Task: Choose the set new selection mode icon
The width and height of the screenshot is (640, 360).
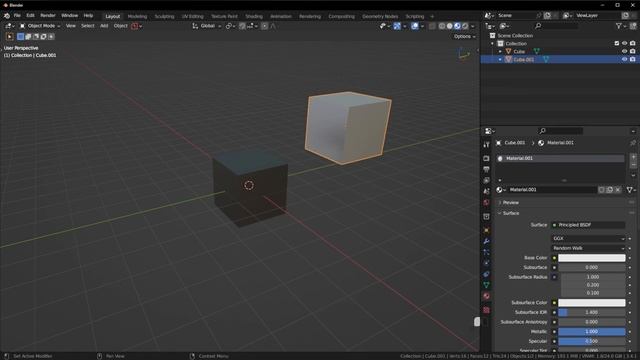Action: pos(20,37)
